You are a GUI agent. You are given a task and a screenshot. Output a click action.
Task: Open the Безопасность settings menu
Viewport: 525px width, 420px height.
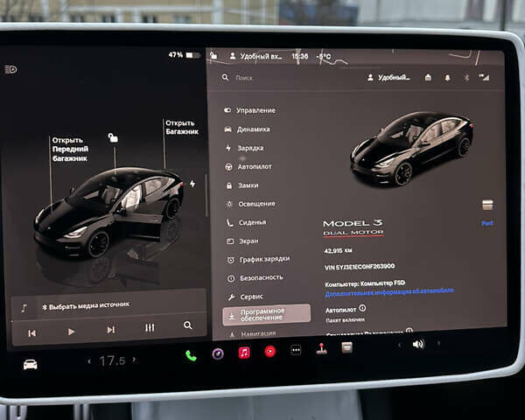pyautogui.click(x=261, y=277)
